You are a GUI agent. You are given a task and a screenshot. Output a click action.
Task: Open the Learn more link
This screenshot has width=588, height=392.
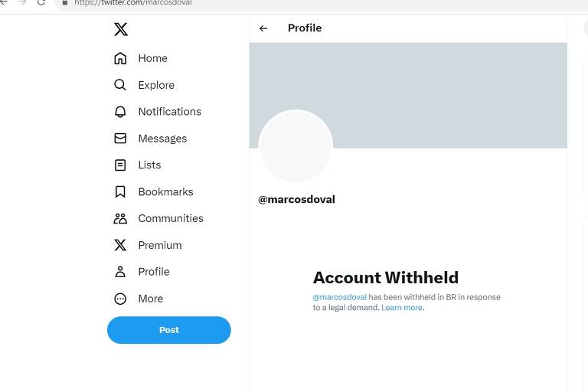coord(402,308)
